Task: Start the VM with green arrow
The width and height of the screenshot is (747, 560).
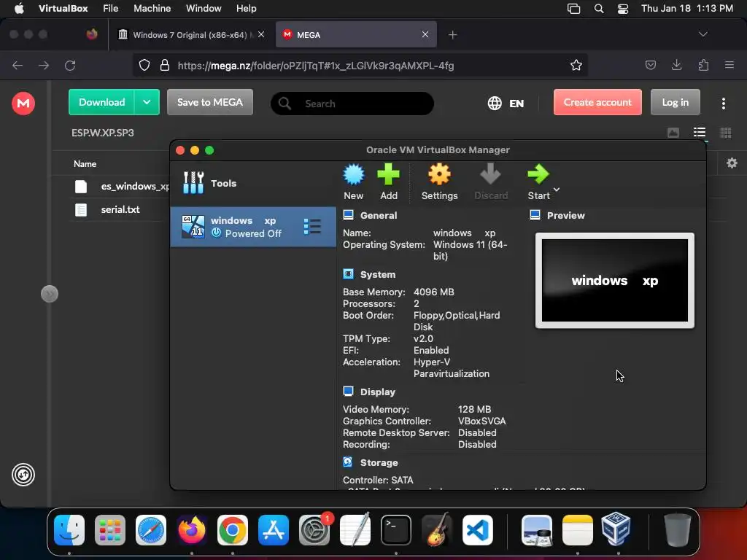Action: 538,182
